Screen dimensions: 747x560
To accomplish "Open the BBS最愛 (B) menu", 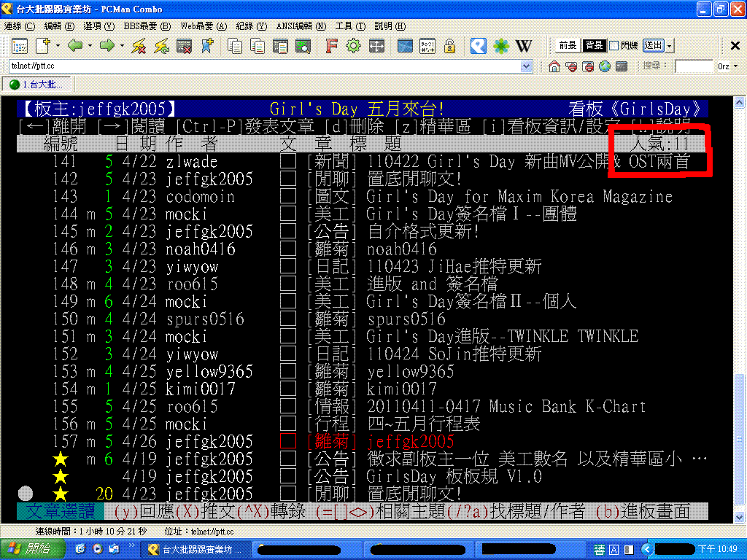I will tap(147, 26).
